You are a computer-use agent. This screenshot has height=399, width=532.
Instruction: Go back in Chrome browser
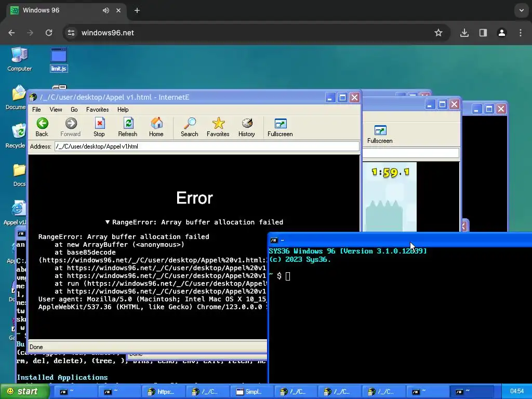click(x=11, y=33)
